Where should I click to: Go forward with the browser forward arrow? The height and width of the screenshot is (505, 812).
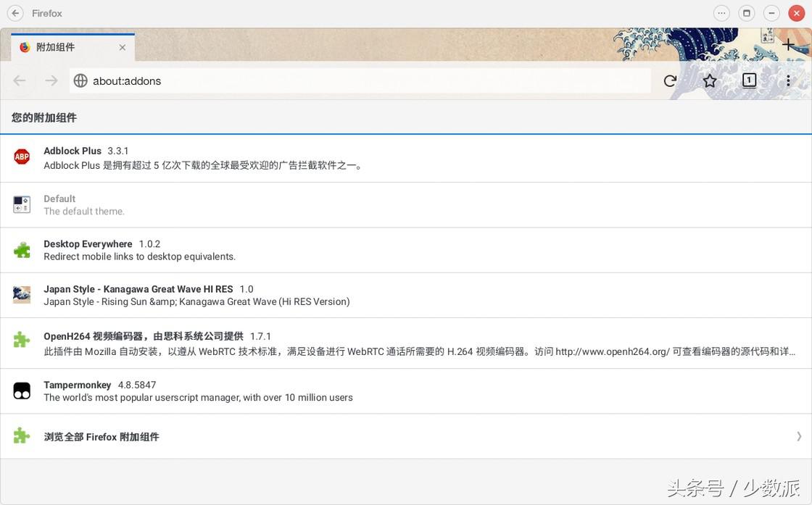(x=51, y=80)
